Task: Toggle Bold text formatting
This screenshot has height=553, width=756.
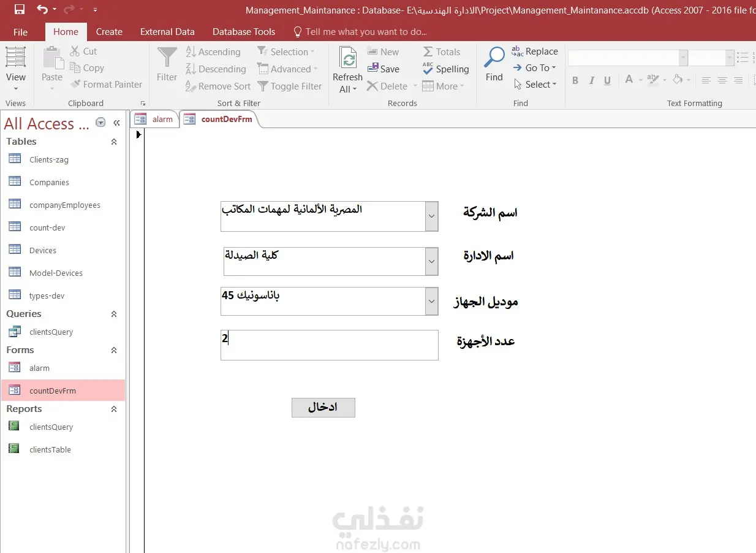Action: point(575,80)
